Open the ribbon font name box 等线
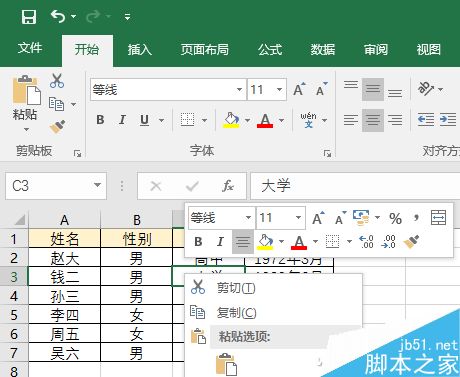460x377 pixels. pos(168,90)
